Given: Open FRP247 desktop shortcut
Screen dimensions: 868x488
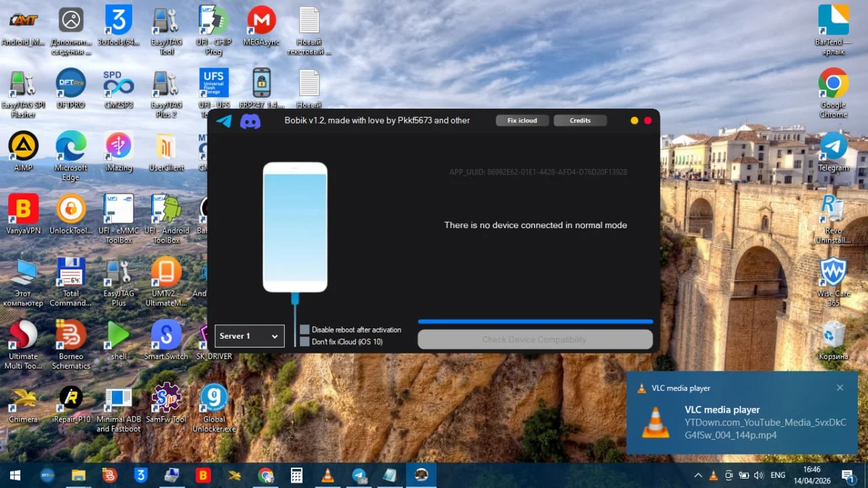Looking at the screenshot, I should [261, 88].
